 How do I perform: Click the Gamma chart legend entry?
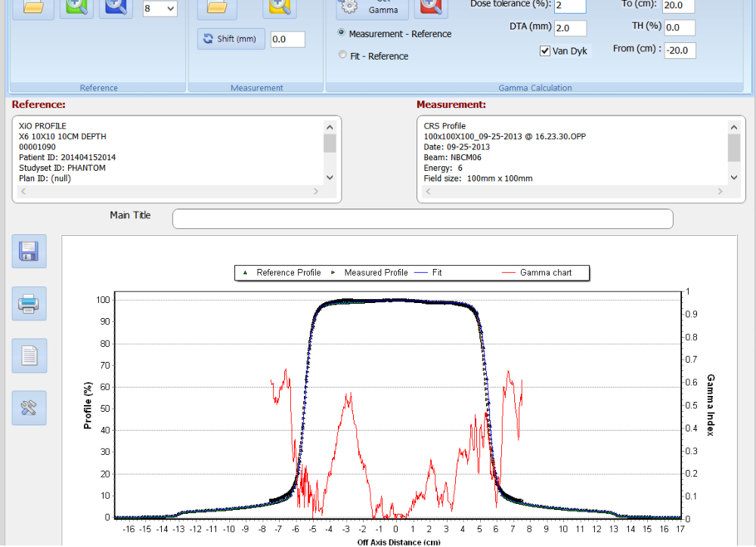point(545,273)
